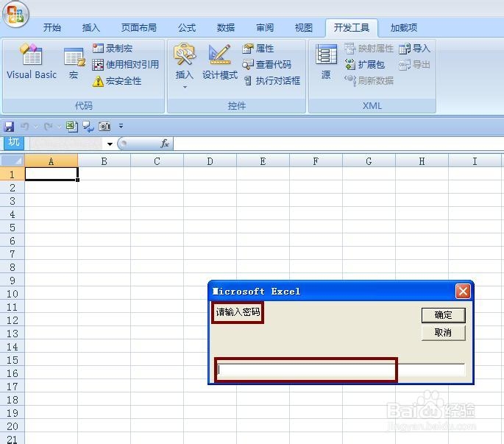Open 宏安全性 macro security settings
The height and width of the screenshot is (444, 504).
(x=117, y=81)
